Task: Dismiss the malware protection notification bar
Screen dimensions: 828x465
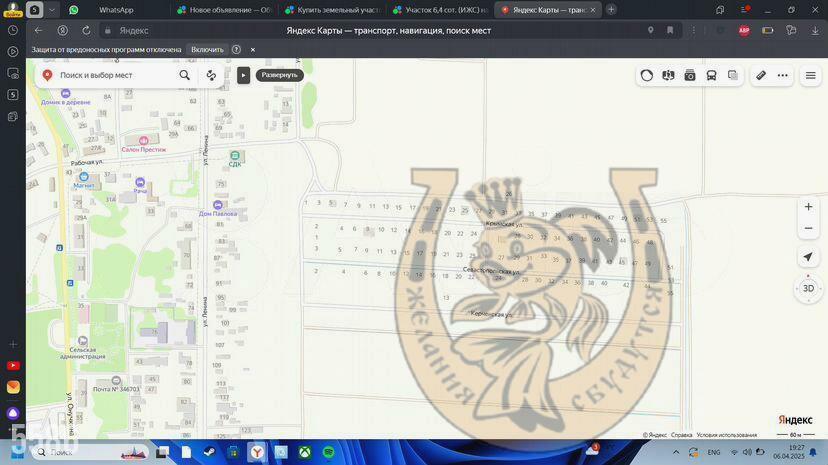Action: pos(253,50)
